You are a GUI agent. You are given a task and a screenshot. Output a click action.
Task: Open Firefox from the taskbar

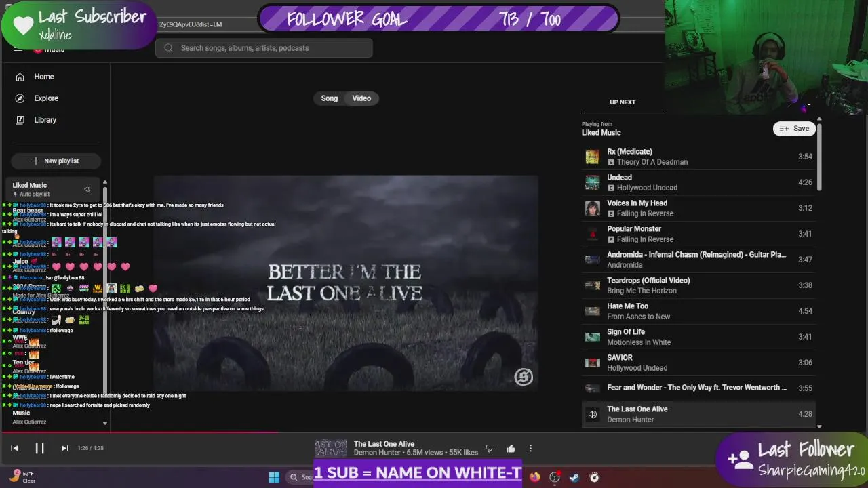point(535,477)
